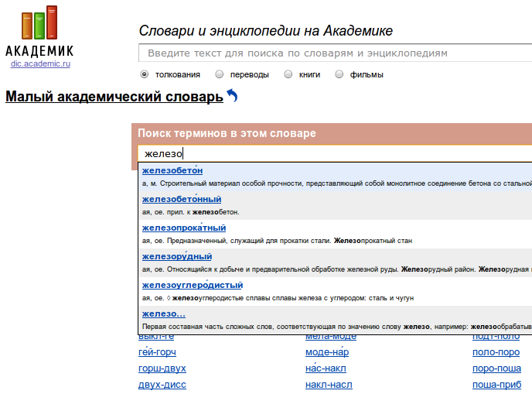Viewport: 532px width, 394px height.
Task: Select the железо… suggestion entry
Action: [164, 313]
